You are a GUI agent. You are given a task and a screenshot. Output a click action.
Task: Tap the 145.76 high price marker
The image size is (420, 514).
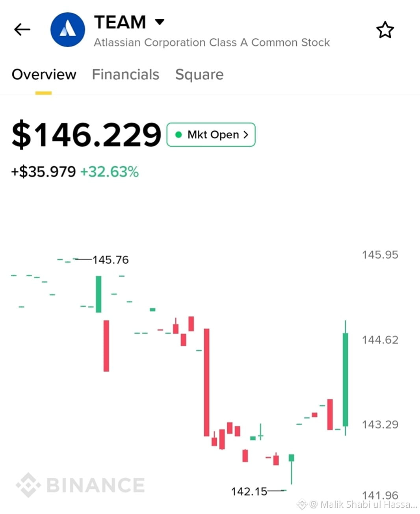(110, 260)
